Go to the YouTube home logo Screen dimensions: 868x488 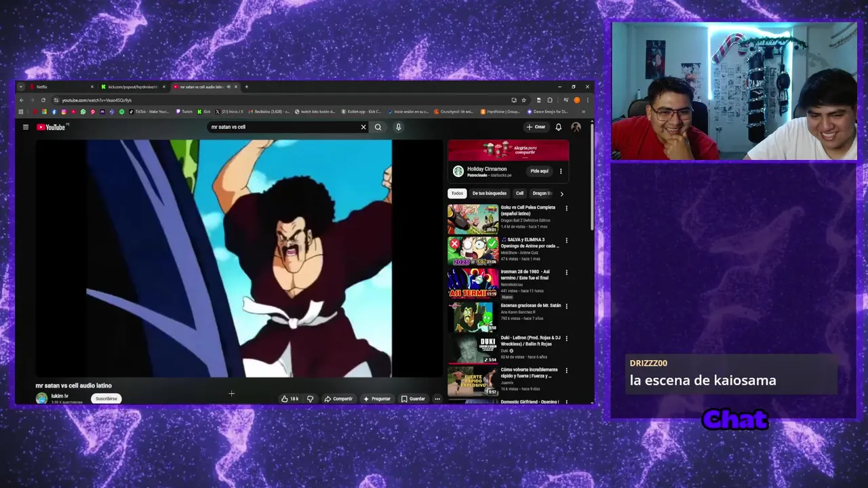pos(51,127)
